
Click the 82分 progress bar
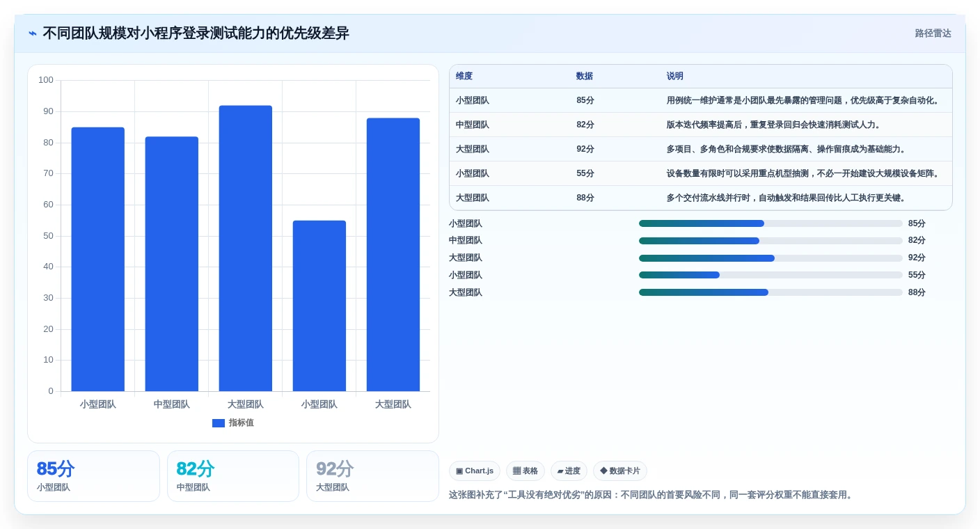(x=770, y=241)
